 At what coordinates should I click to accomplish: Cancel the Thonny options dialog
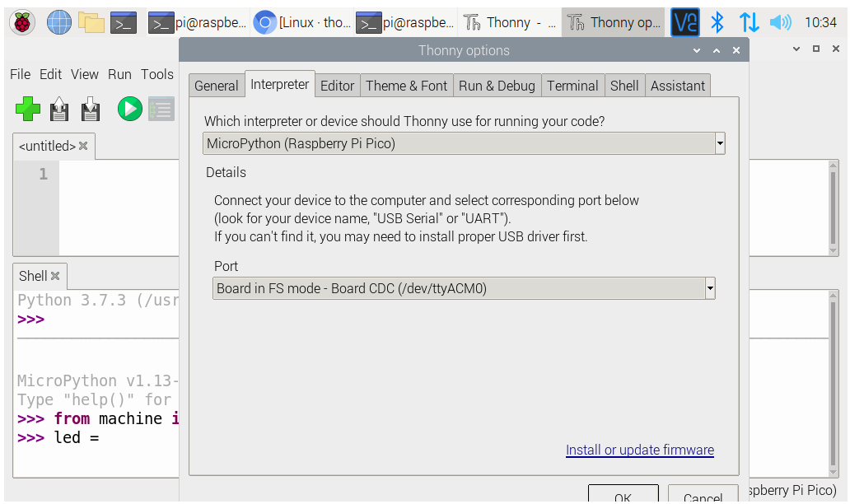[703, 495]
